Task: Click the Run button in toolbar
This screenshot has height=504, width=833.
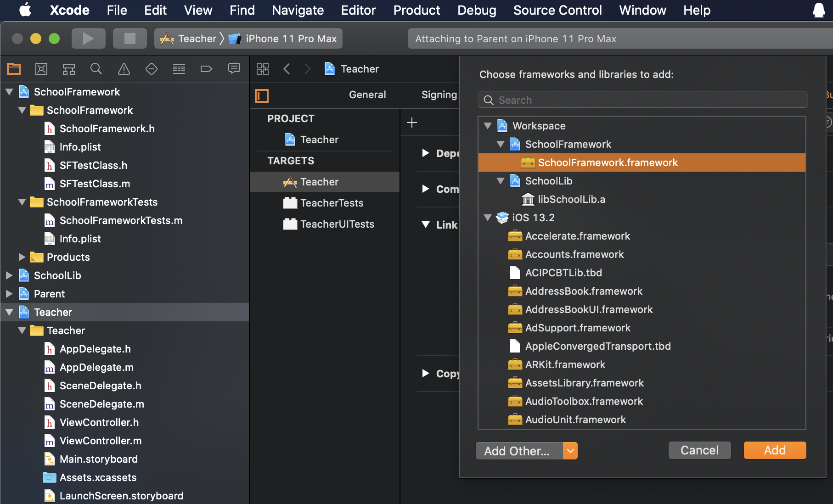Action: point(88,39)
